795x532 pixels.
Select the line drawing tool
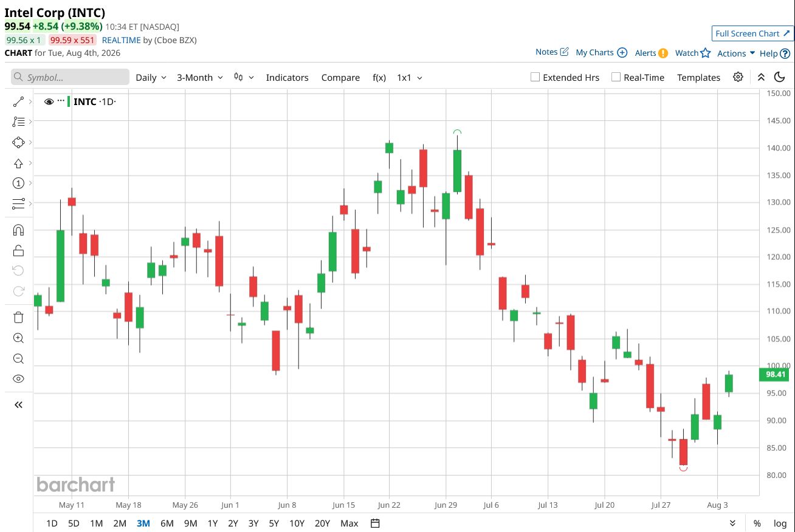pos(18,101)
